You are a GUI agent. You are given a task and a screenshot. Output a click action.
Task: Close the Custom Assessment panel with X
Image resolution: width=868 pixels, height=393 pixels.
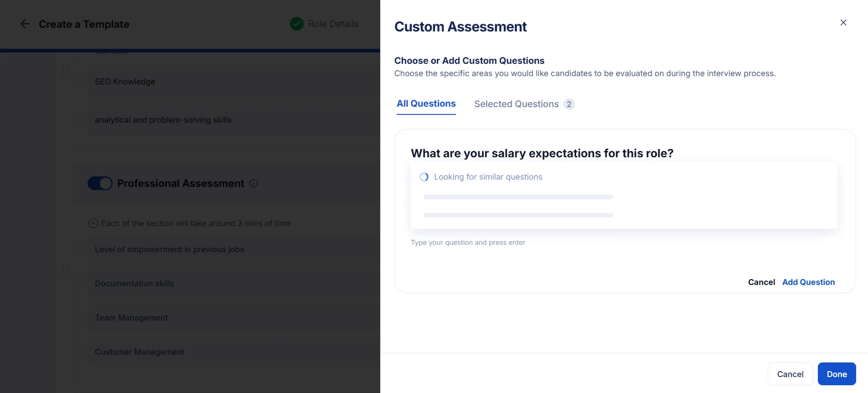pos(843,22)
